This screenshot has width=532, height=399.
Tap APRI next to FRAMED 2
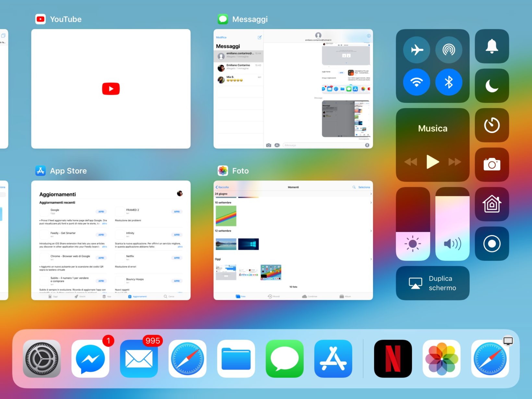(x=177, y=212)
